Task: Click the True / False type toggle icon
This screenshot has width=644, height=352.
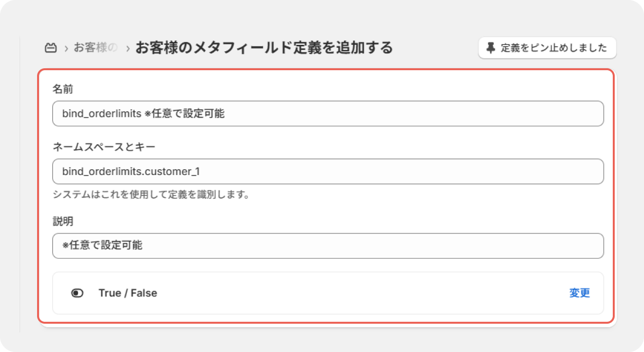Action: 77,293
